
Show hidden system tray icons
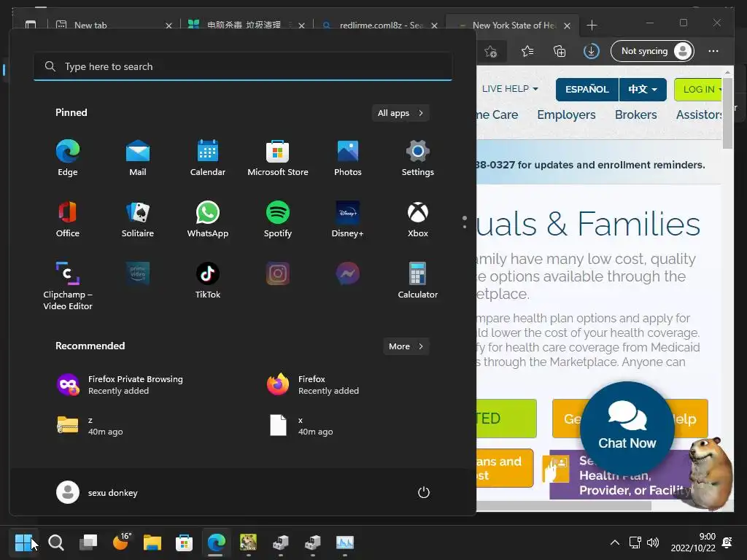(615, 542)
